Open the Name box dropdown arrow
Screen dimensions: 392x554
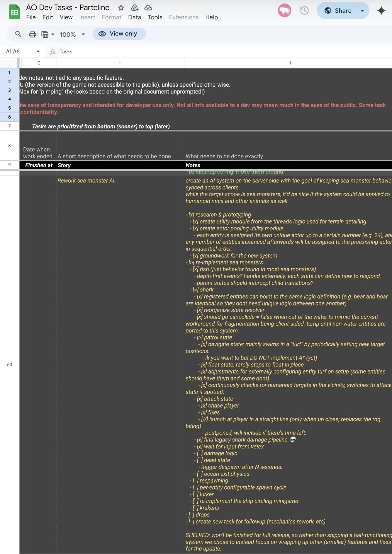pos(38,52)
